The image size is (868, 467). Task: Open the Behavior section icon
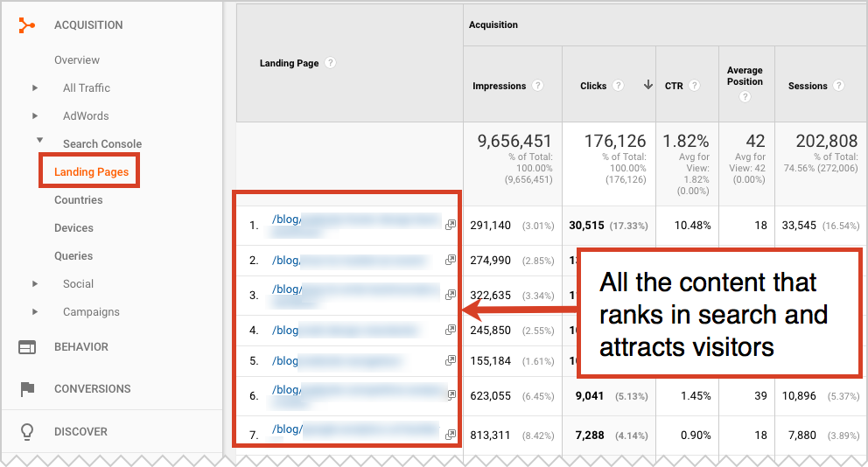[27, 347]
